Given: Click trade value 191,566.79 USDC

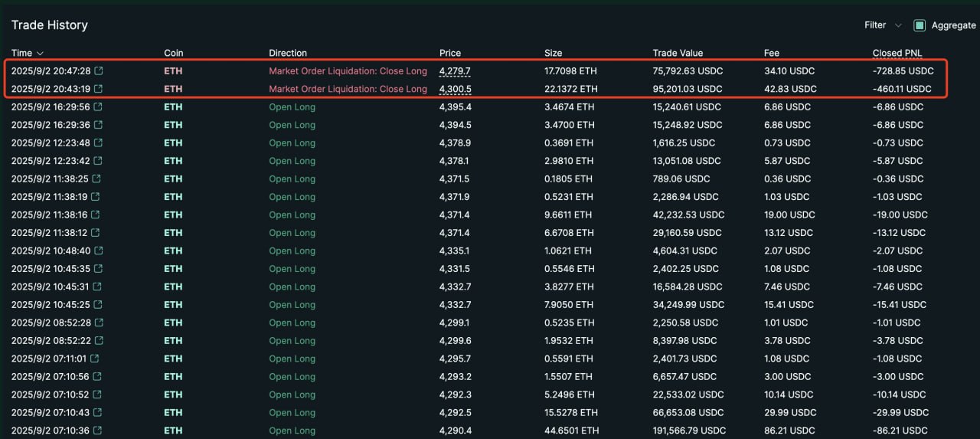Looking at the screenshot, I should (x=689, y=431).
